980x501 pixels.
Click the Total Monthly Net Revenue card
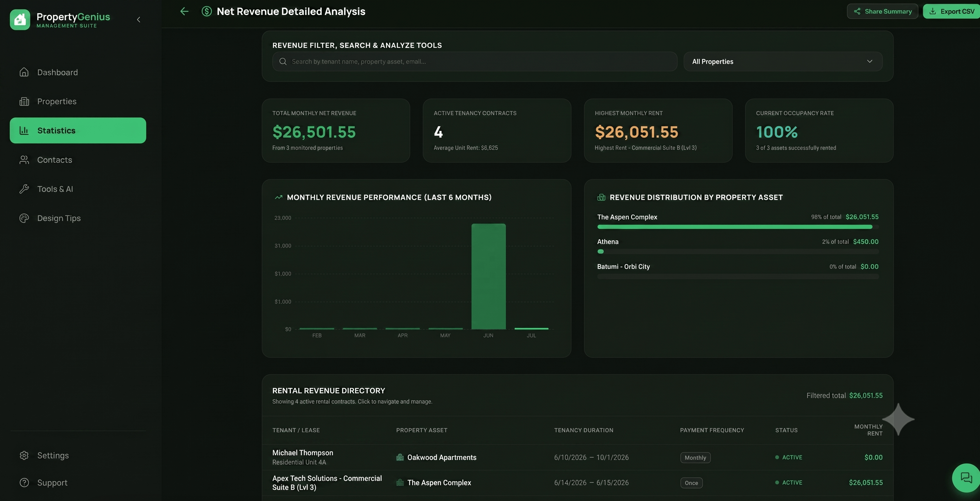(336, 131)
